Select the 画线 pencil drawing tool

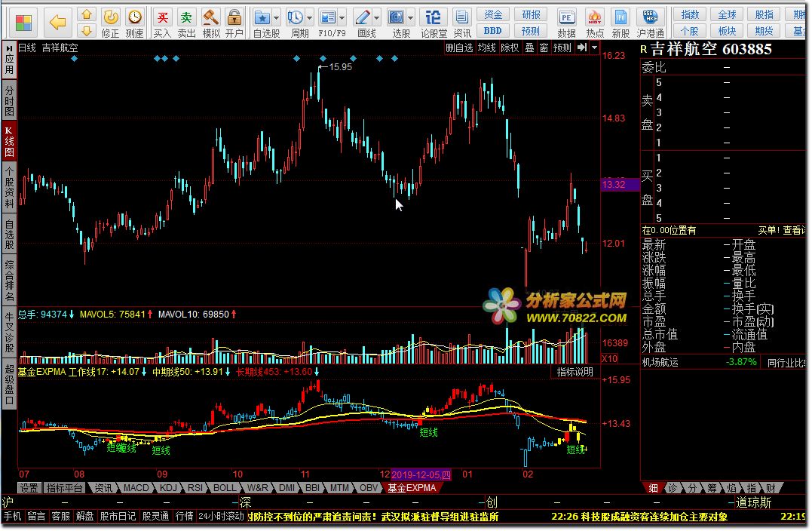point(363,17)
